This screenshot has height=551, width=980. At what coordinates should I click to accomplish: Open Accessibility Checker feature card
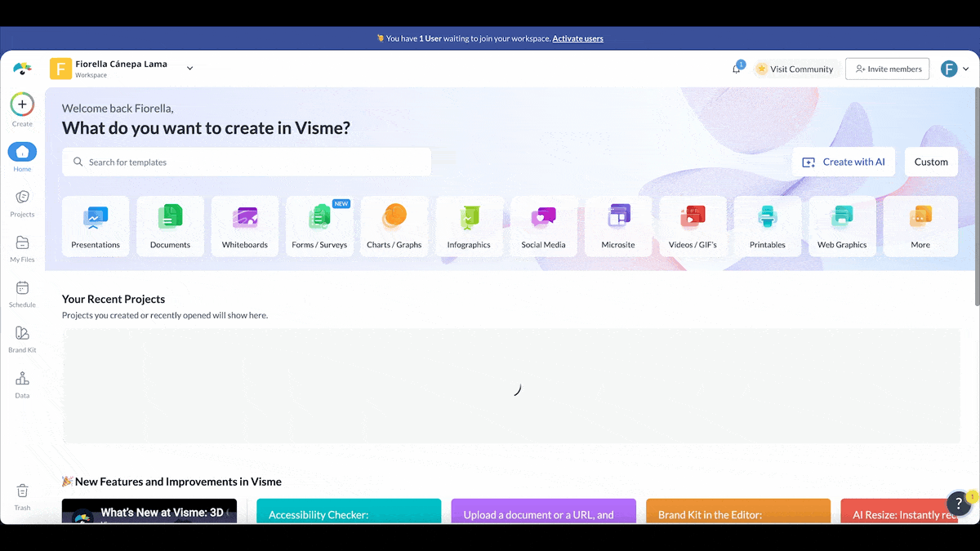(349, 511)
